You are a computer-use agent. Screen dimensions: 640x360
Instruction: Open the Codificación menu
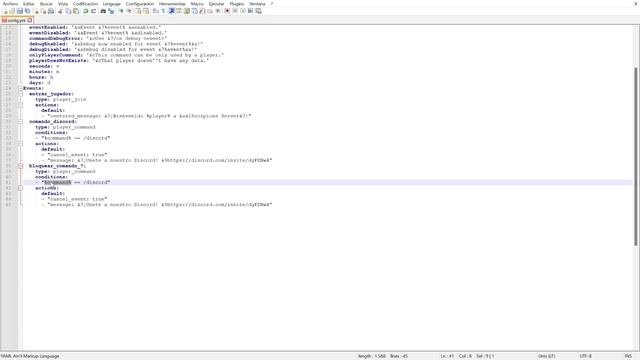(85, 4)
